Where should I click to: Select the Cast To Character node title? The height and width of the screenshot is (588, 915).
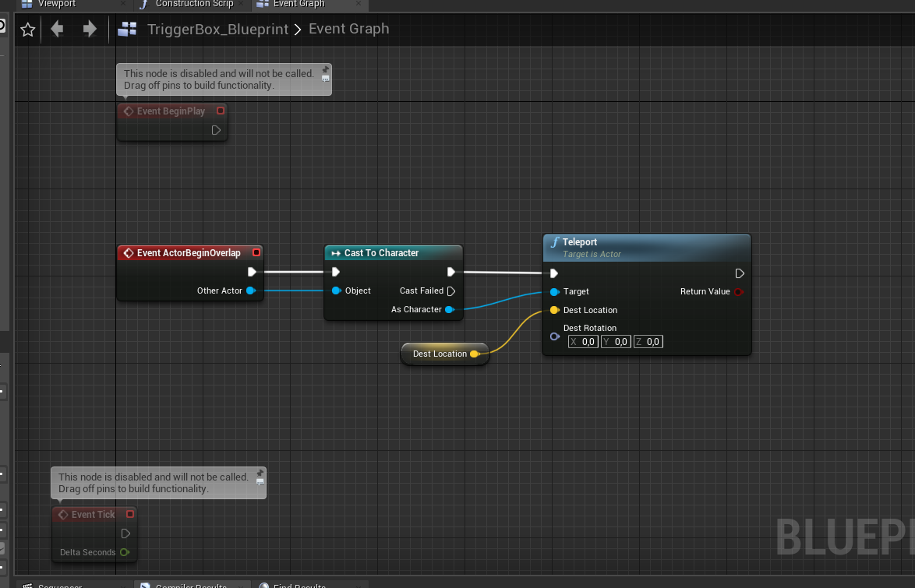382,252
